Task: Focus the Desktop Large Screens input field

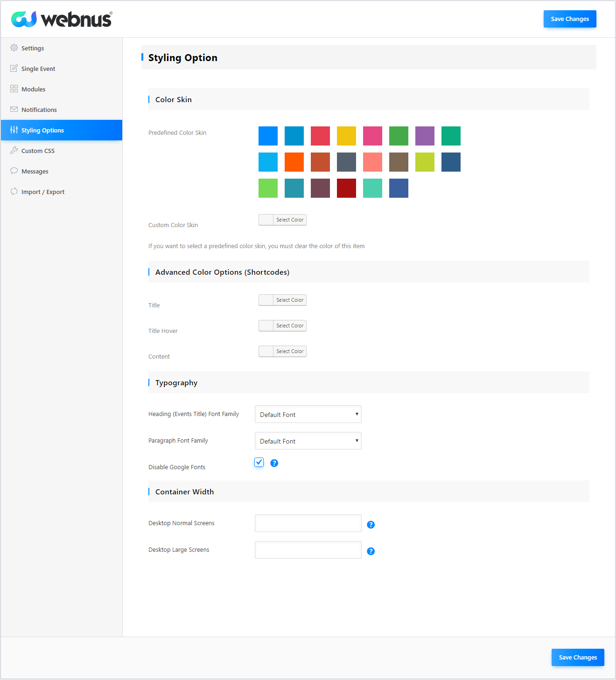Action: [308, 550]
